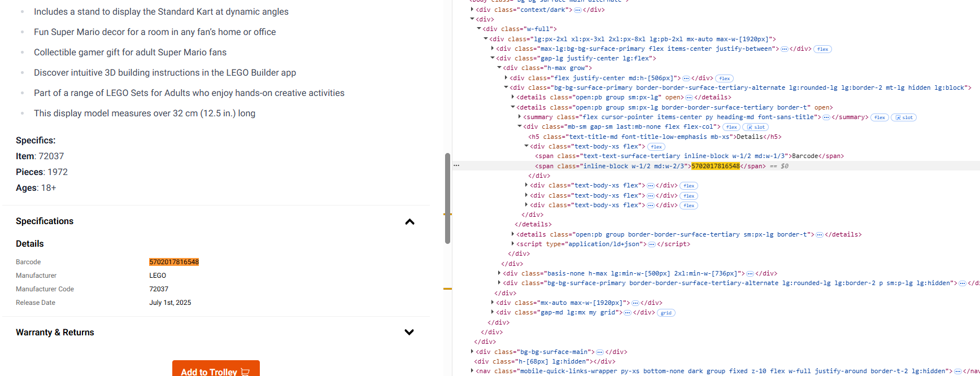Click the Specifications heading
This screenshot has height=376, width=980.
[45, 221]
